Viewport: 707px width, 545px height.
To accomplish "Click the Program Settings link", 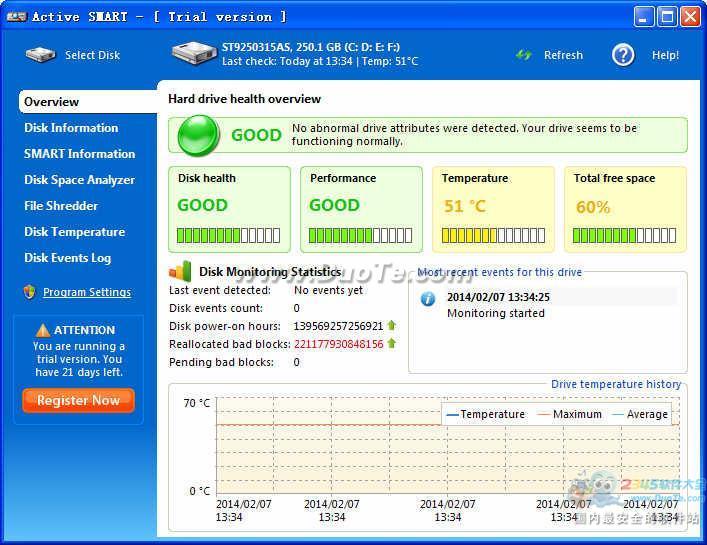I will 87,292.
